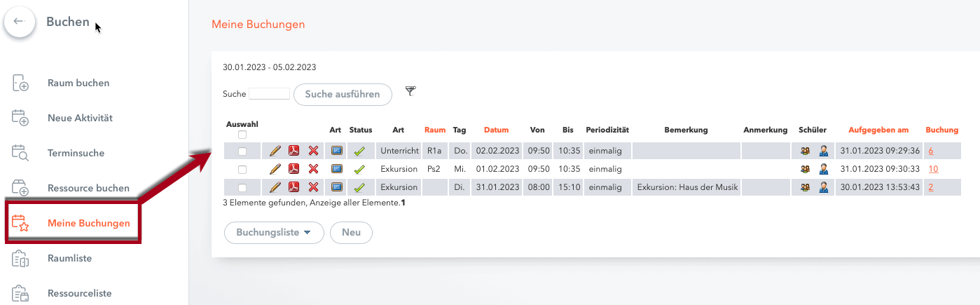
Task: Click the pencil edit icon for Unterricht row
Action: point(275,151)
